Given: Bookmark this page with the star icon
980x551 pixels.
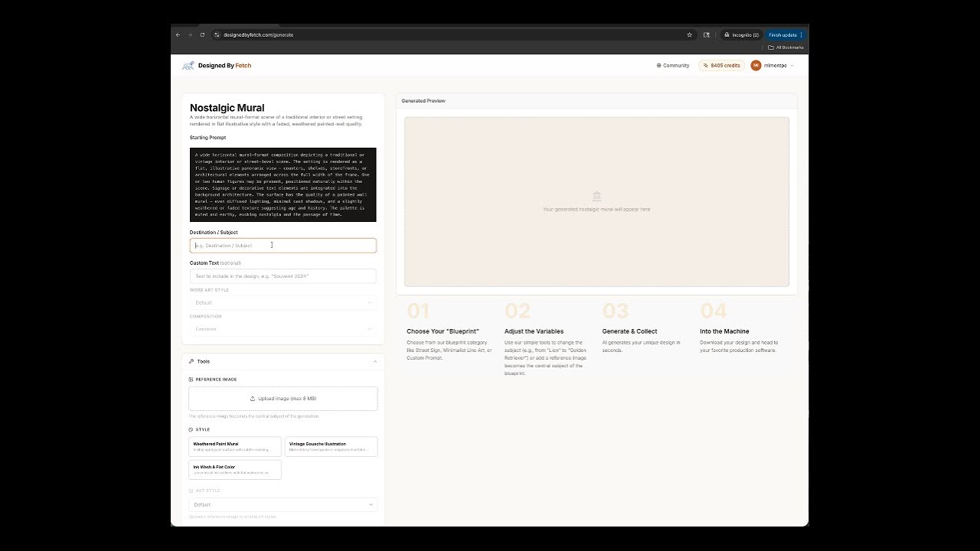Looking at the screenshot, I should (x=689, y=34).
